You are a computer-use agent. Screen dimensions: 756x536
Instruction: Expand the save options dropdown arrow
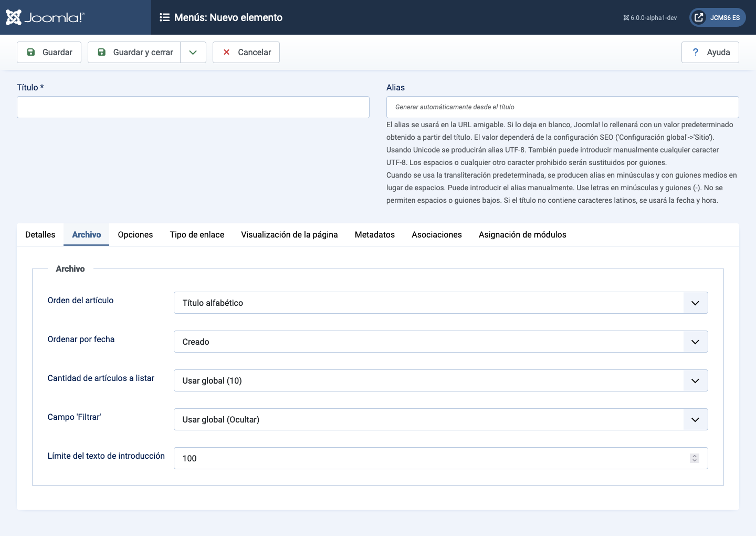[x=193, y=52]
